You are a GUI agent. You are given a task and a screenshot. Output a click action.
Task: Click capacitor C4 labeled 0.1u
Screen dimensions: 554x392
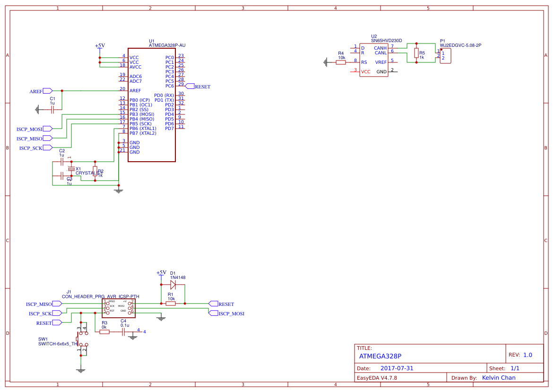pyautogui.click(x=122, y=332)
